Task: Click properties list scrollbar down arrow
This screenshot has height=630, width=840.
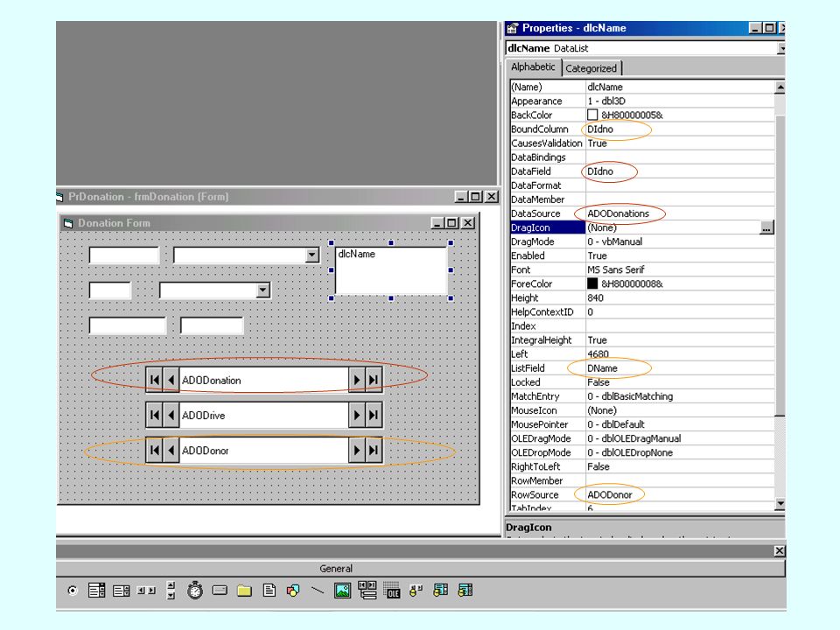Action: 780,504
